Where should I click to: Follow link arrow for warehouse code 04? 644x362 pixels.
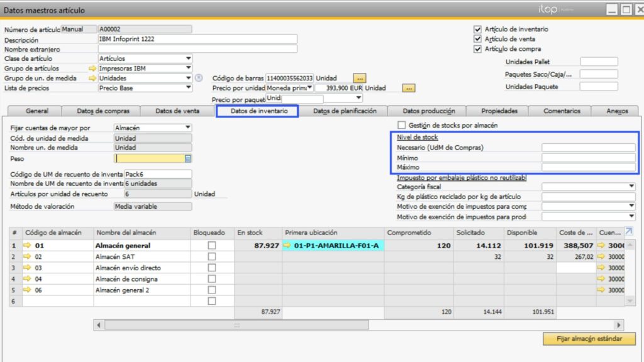(x=28, y=278)
